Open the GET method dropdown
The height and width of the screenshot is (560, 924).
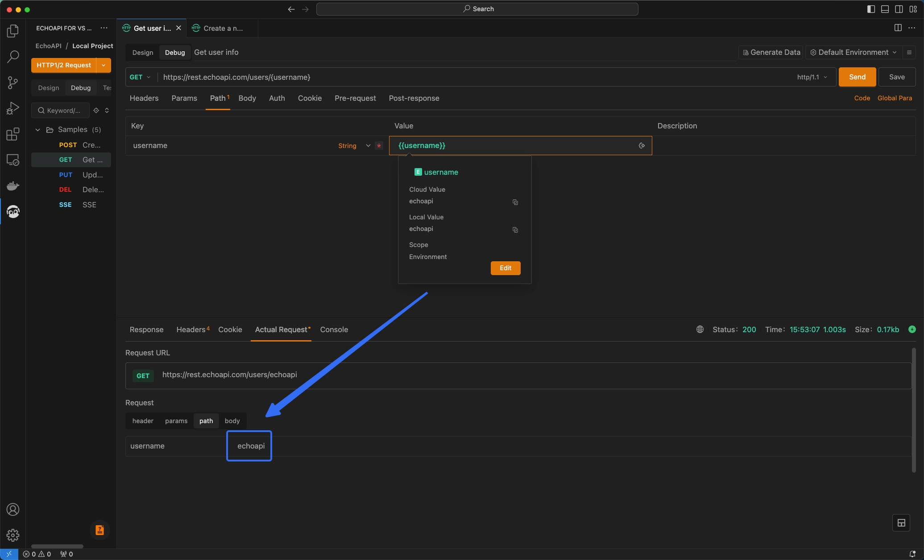point(140,77)
